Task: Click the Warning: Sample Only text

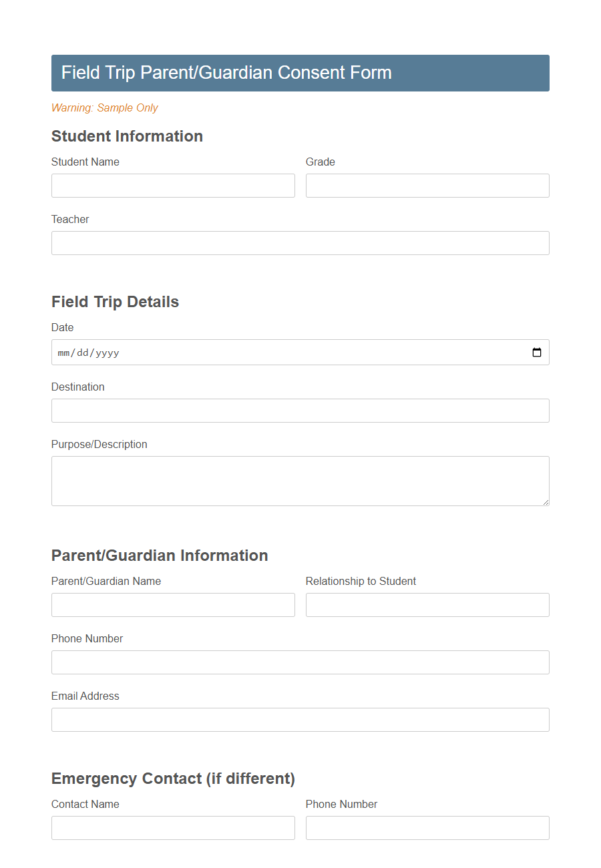Action: [105, 107]
